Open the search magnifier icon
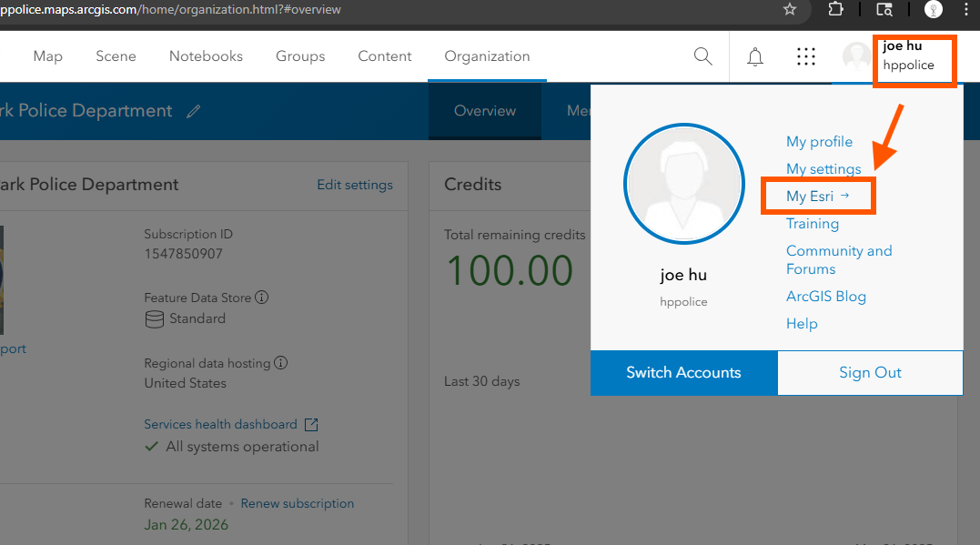The height and width of the screenshot is (545, 980). click(703, 56)
